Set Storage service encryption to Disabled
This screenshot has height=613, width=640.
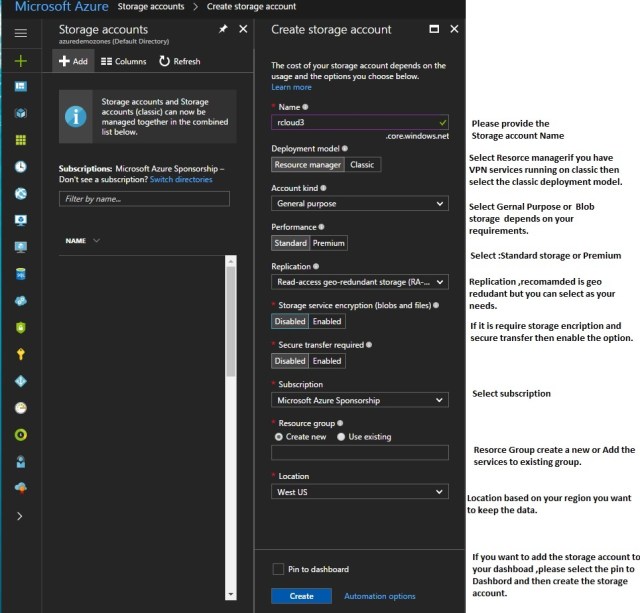[290, 322]
